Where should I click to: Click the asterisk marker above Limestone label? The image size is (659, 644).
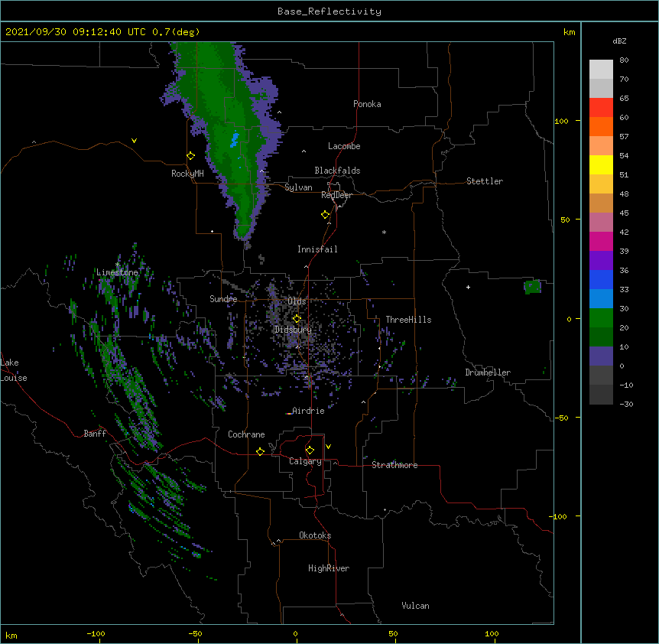[117, 265]
